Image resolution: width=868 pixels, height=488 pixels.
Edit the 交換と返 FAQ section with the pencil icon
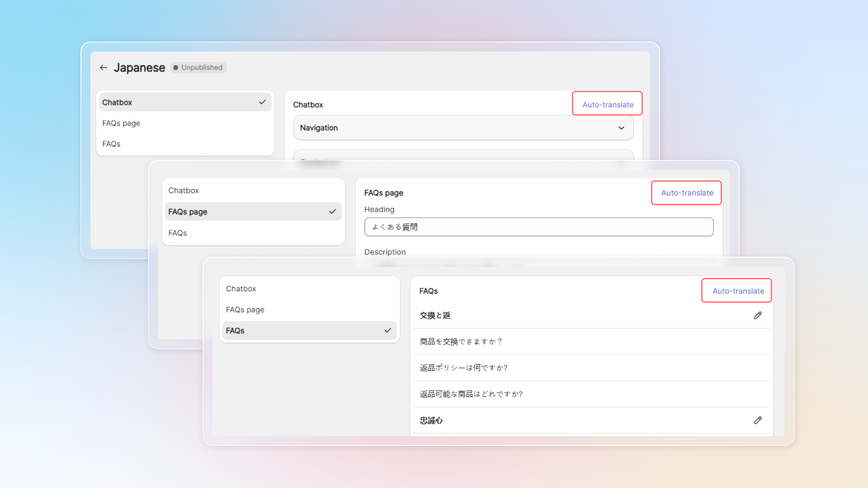[x=758, y=315]
